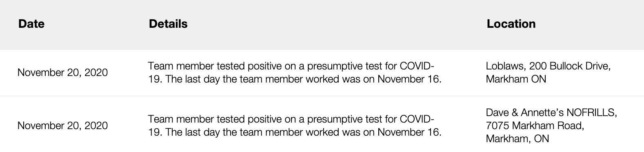Click the Date column header
The height and width of the screenshot is (152, 644).
click(31, 24)
